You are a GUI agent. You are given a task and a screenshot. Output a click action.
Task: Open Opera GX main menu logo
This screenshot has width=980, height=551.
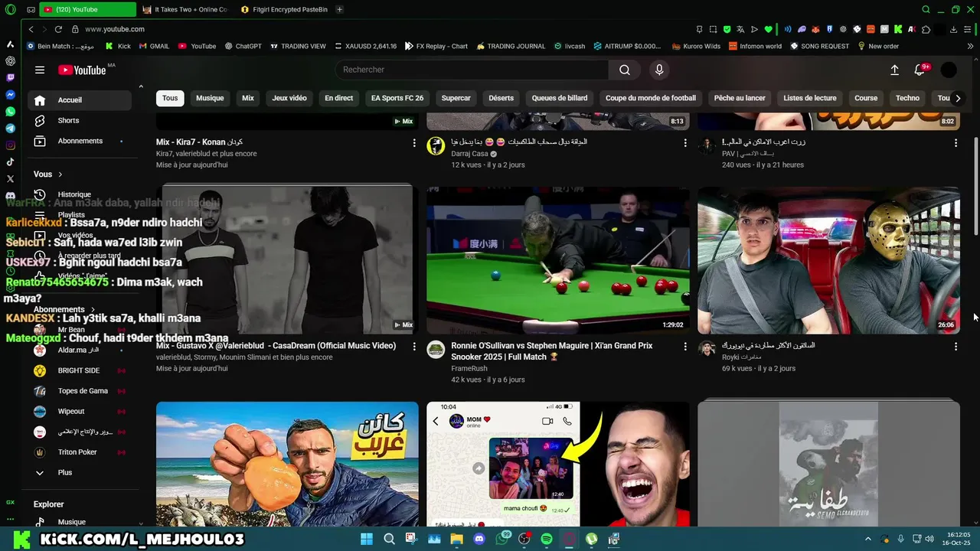click(10, 9)
